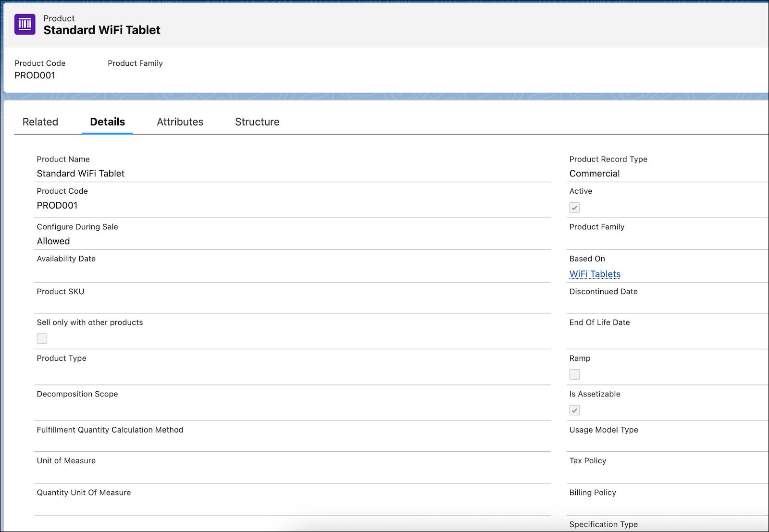Viewport: 769px width, 532px height.
Task: Click the Product Record Type label
Action: [608, 160]
